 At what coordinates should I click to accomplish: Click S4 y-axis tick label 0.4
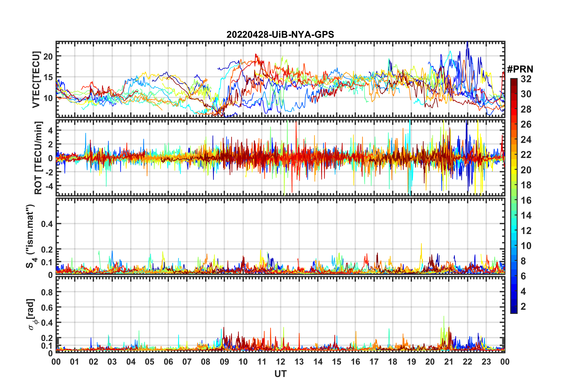click(x=47, y=224)
